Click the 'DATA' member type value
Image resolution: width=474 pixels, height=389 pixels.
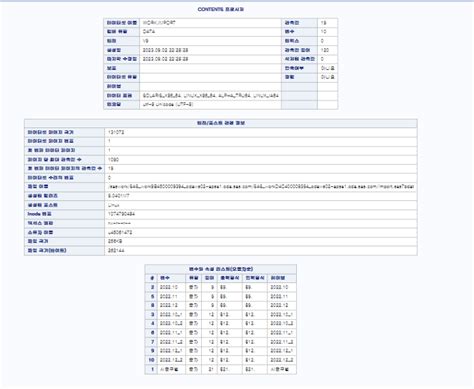pos(149,32)
